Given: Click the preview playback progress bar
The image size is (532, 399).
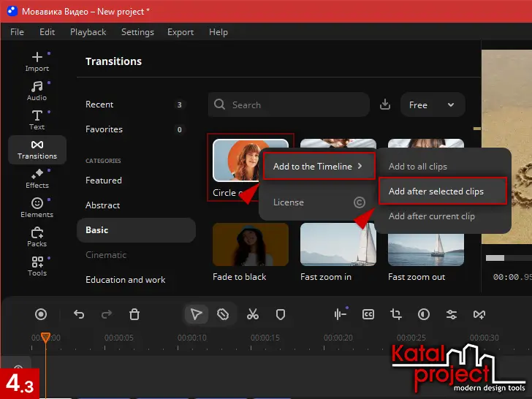Looking at the screenshot, I should 509,257.
